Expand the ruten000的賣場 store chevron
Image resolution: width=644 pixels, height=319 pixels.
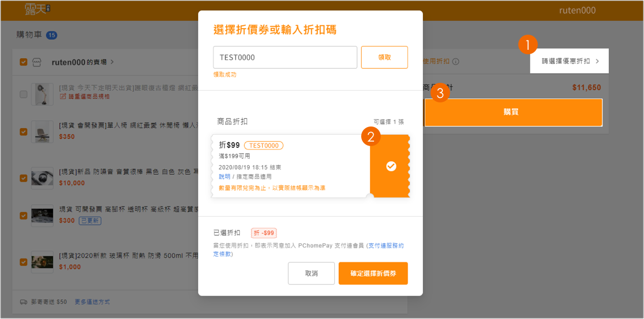[x=112, y=62]
